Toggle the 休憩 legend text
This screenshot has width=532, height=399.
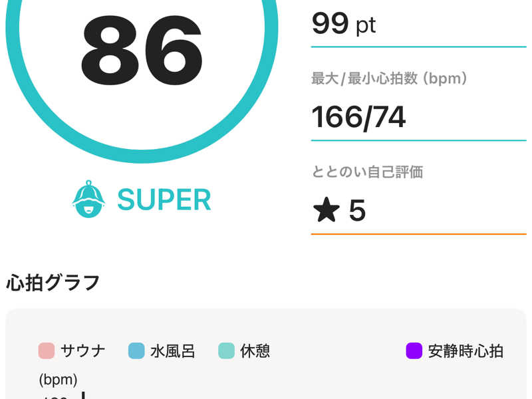coord(255,351)
